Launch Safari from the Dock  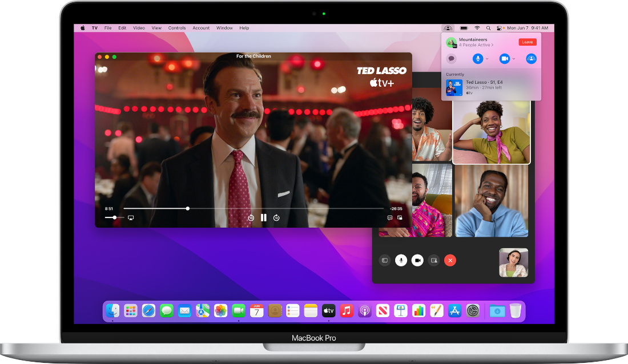148,311
